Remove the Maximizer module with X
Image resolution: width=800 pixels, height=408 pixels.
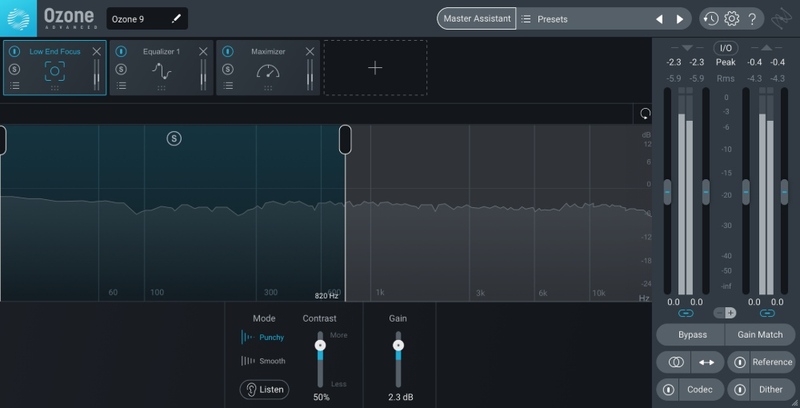309,51
